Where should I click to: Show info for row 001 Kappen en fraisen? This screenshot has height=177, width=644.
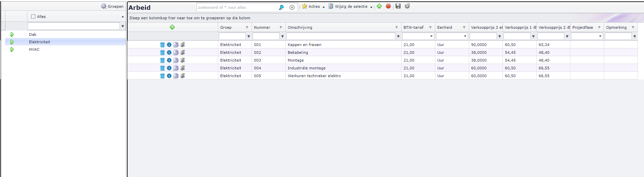169,45
